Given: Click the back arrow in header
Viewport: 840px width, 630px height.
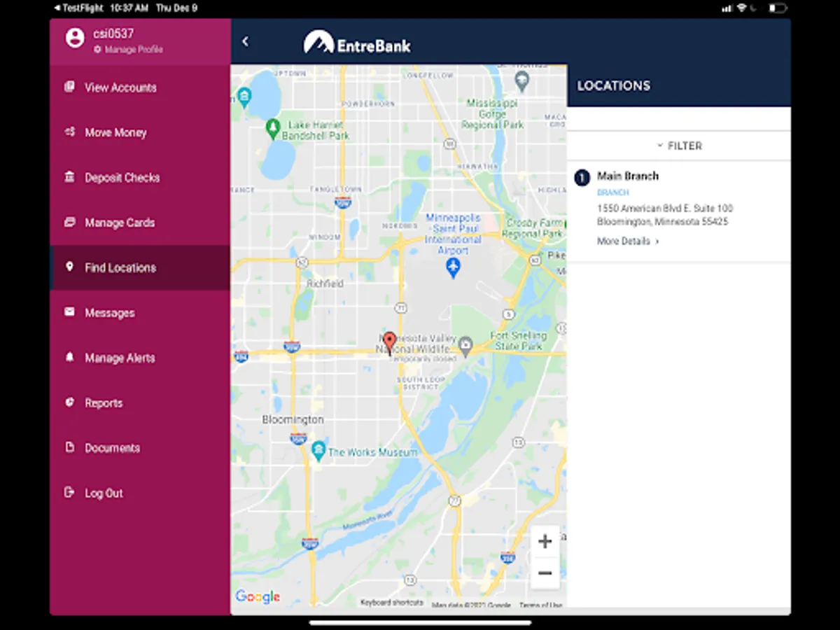Looking at the screenshot, I should pyautogui.click(x=245, y=41).
